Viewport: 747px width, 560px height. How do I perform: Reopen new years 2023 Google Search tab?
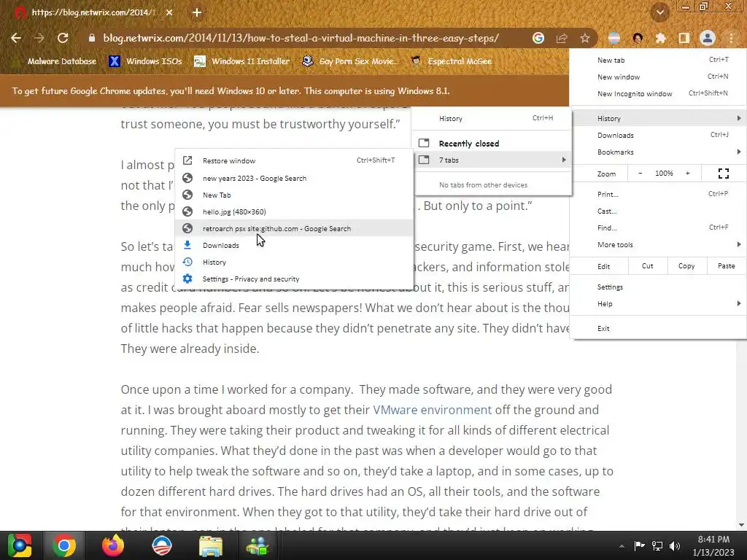point(294,178)
